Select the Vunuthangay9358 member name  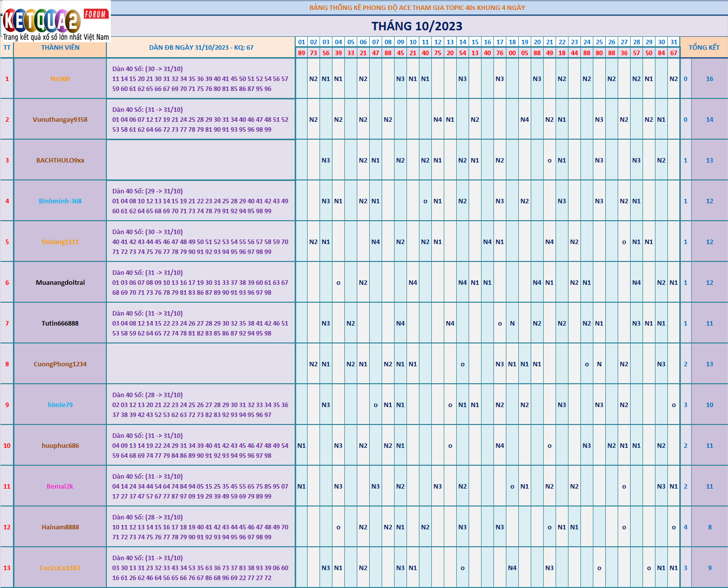coord(60,120)
